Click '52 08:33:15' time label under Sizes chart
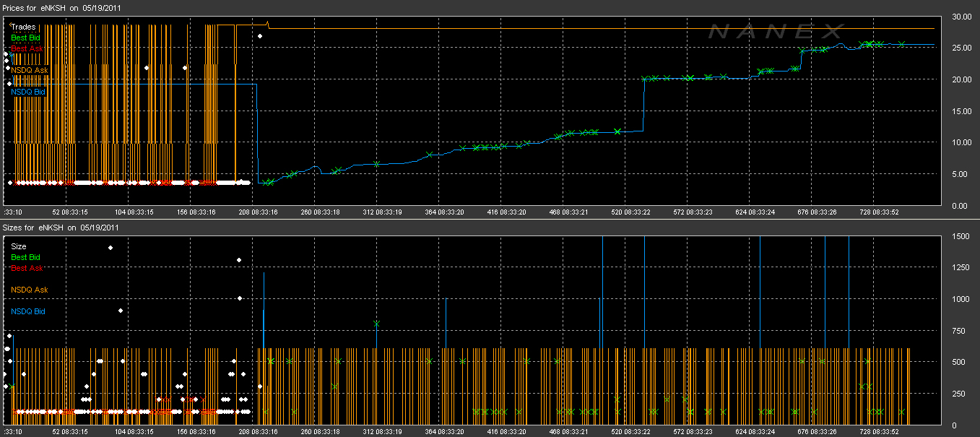Image resolution: width=980 pixels, height=437 pixels. pyautogui.click(x=70, y=431)
